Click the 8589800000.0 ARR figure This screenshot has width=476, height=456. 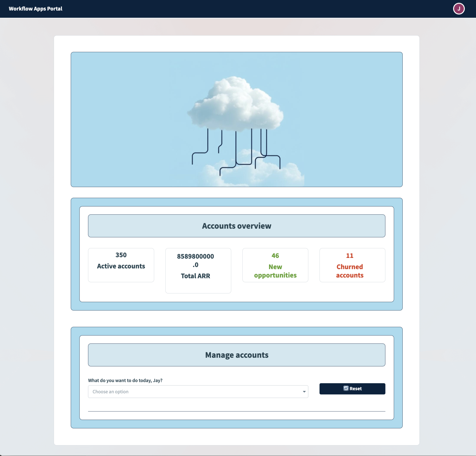coord(196,261)
